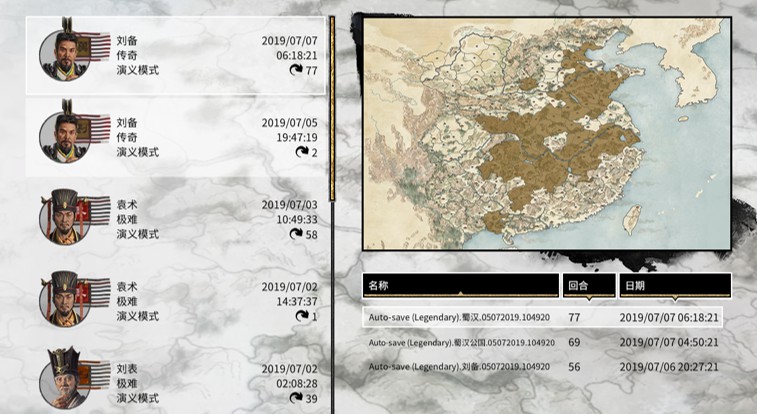Click turn arrow icon next to 77
Screen dimensions: 757x414
click(x=296, y=70)
